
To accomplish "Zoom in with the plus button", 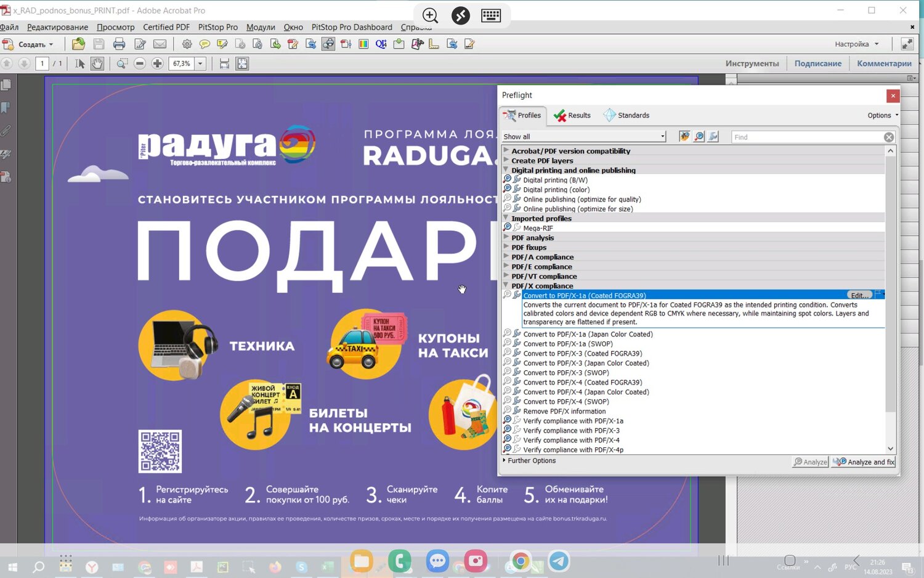I will 158,63.
